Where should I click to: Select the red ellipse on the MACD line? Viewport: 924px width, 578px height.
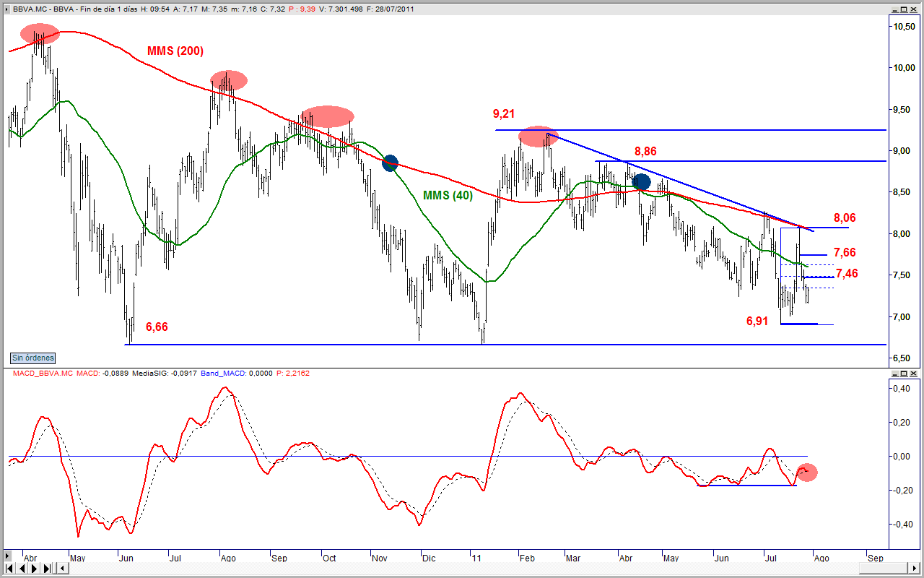tap(807, 473)
